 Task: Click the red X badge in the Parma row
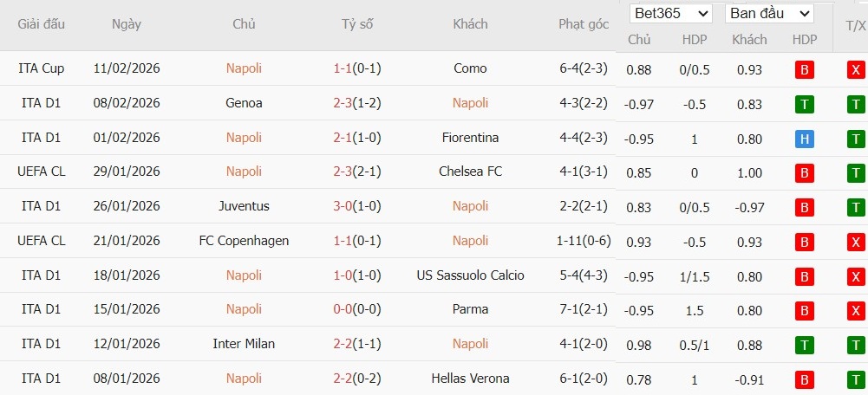coord(856,310)
